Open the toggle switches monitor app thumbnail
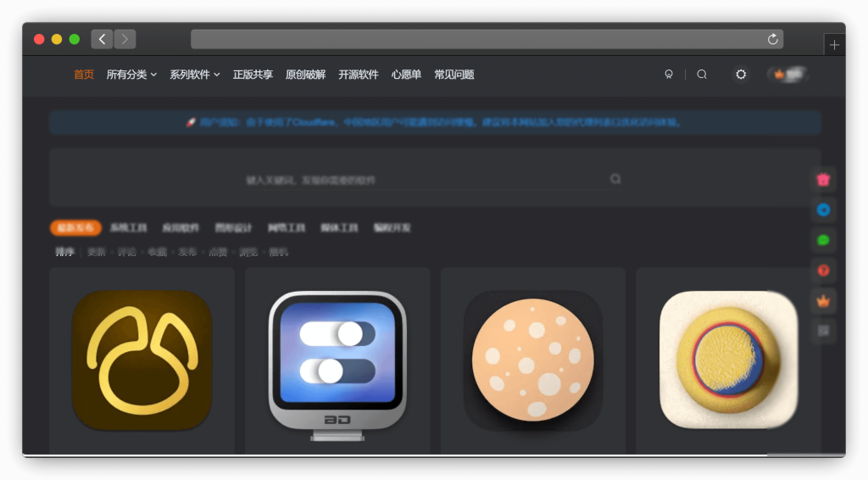The image size is (868, 480). 337,362
